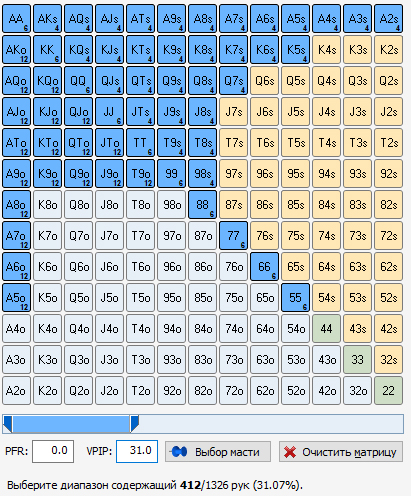Deselect the A5o hand cell
Image resolution: width=411 pixels, height=496 pixels.
point(16,298)
